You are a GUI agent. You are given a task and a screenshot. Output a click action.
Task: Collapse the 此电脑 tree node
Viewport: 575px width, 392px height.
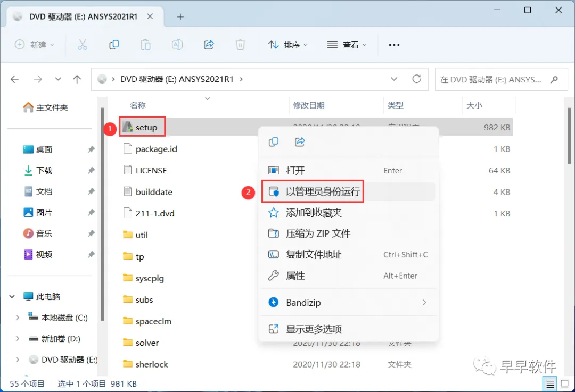click(x=12, y=296)
